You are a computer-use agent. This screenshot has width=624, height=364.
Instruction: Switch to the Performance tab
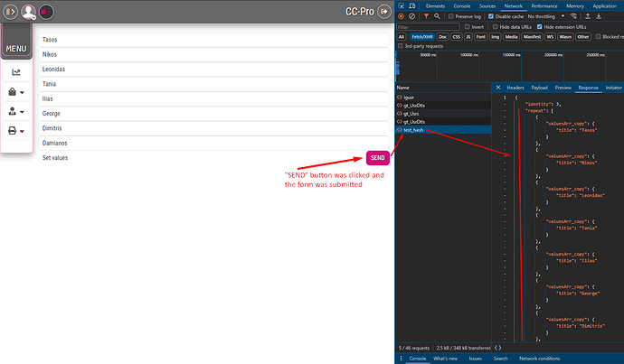[x=544, y=6]
